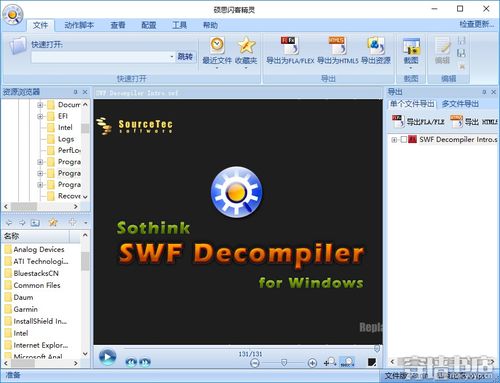Click the zoom slider handle
This screenshot has width=500, height=383.
click(x=284, y=362)
